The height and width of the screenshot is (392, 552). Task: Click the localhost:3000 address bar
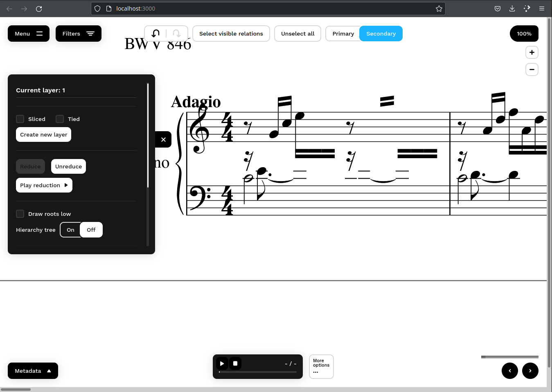tap(268, 9)
